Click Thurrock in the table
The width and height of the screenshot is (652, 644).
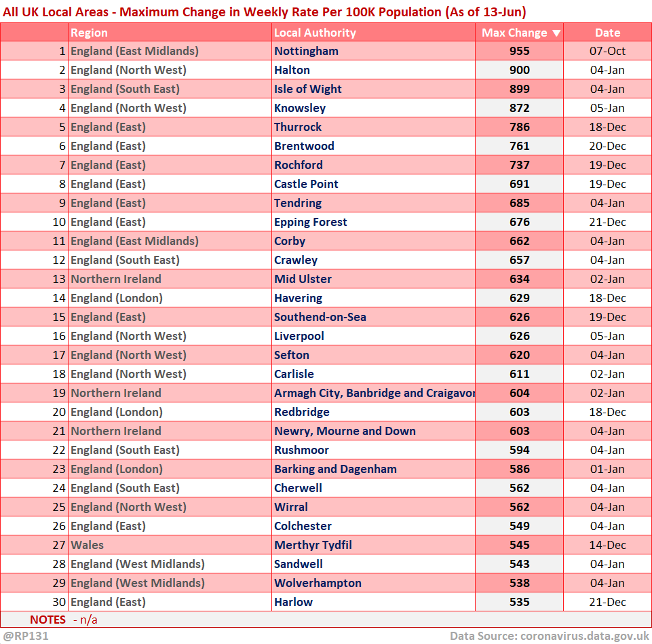point(298,127)
